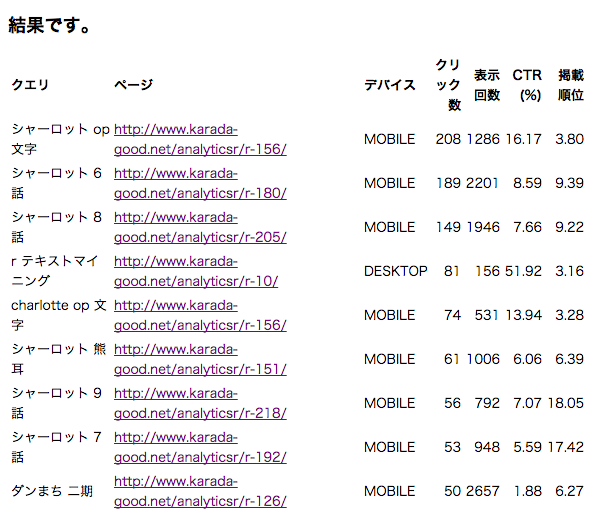Viewport: 597px width, 514px height.
Task: Select the CTR (%) column header
Action: (x=527, y=85)
